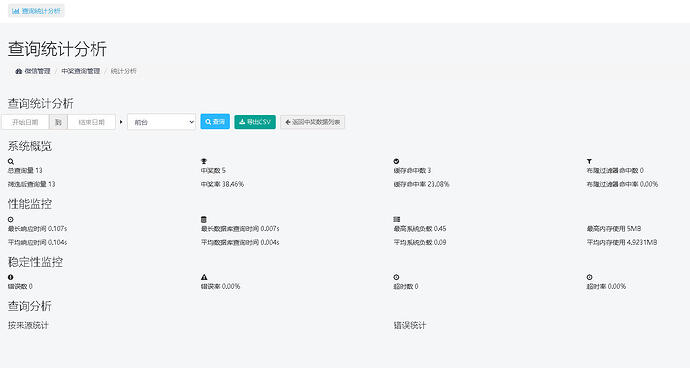
Task: Click the clock icon above 超时数
Action: pos(396,277)
